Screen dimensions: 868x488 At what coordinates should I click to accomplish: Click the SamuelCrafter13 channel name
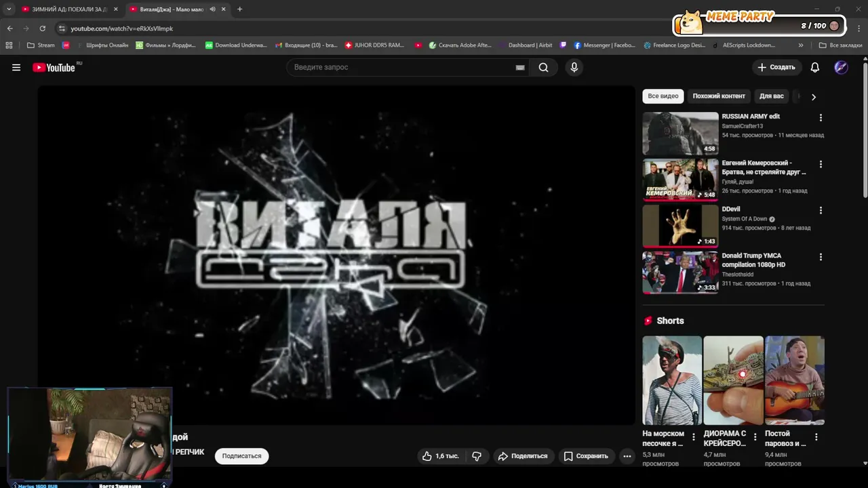coord(743,126)
